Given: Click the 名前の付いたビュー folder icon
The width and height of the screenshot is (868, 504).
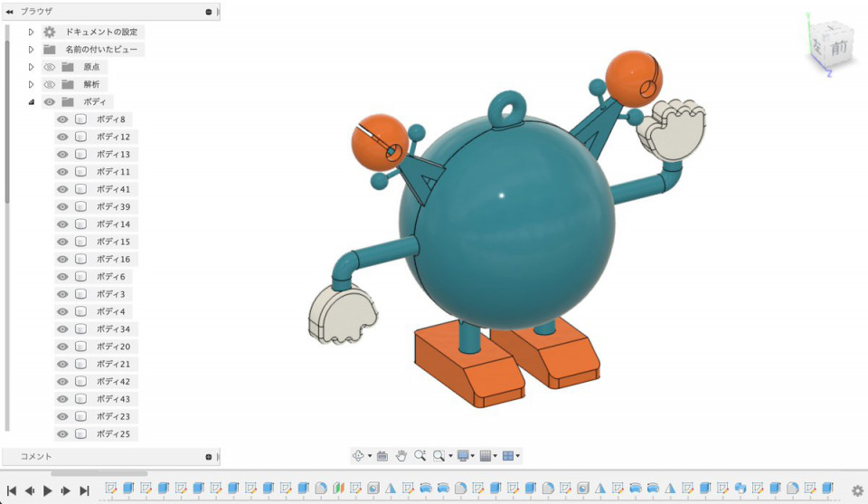Looking at the screenshot, I should (x=50, y=49).
